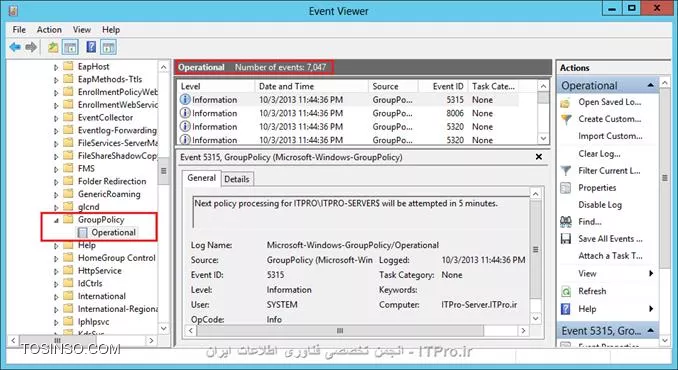Select the Iphlpsvc tree item
Viewport: 678px width, 370px height.
tap(93, 322)
